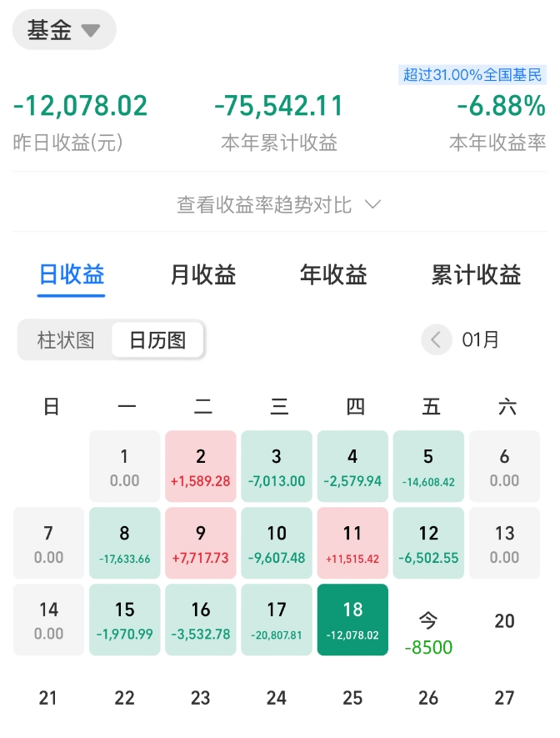Screen dimensions: 560x738
Task: Select day 16 with -3,532.78
Action: coord(201,620)
